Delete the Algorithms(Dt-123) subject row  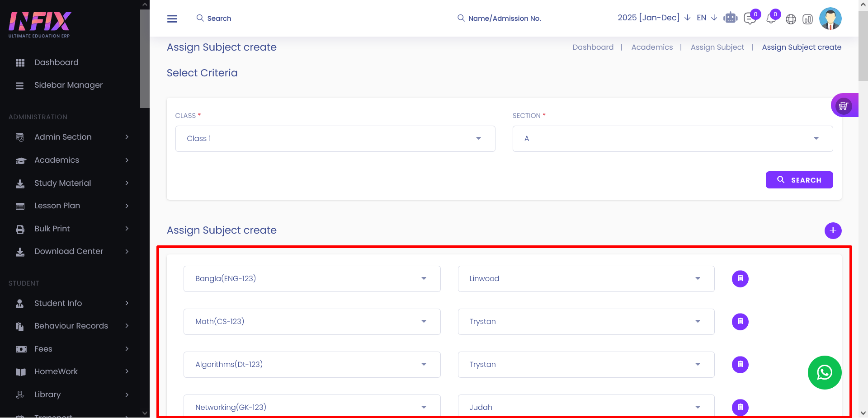pos(740,365)
